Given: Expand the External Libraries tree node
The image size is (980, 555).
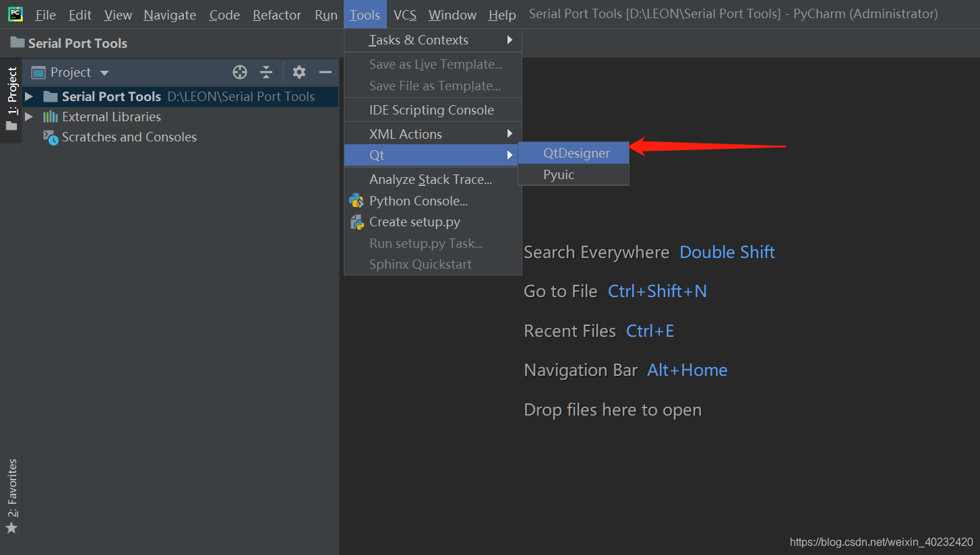Looking at the screenshot, I should pos(29,117).
